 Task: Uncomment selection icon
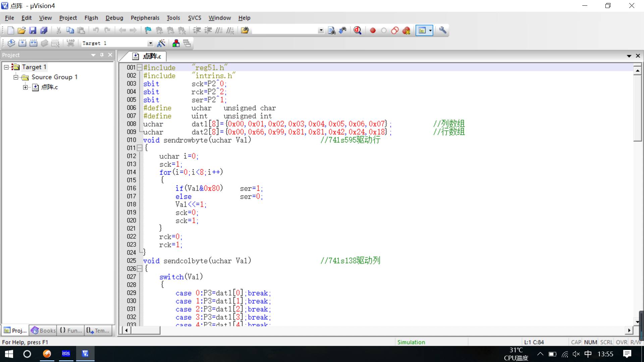pos(230,31)
